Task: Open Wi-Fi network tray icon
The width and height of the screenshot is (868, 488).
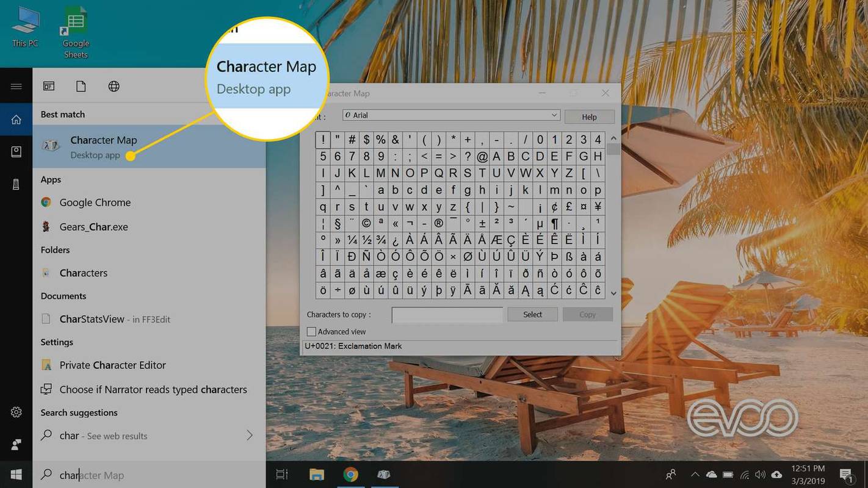Action: pyautogui.click(x=745, y=475)
